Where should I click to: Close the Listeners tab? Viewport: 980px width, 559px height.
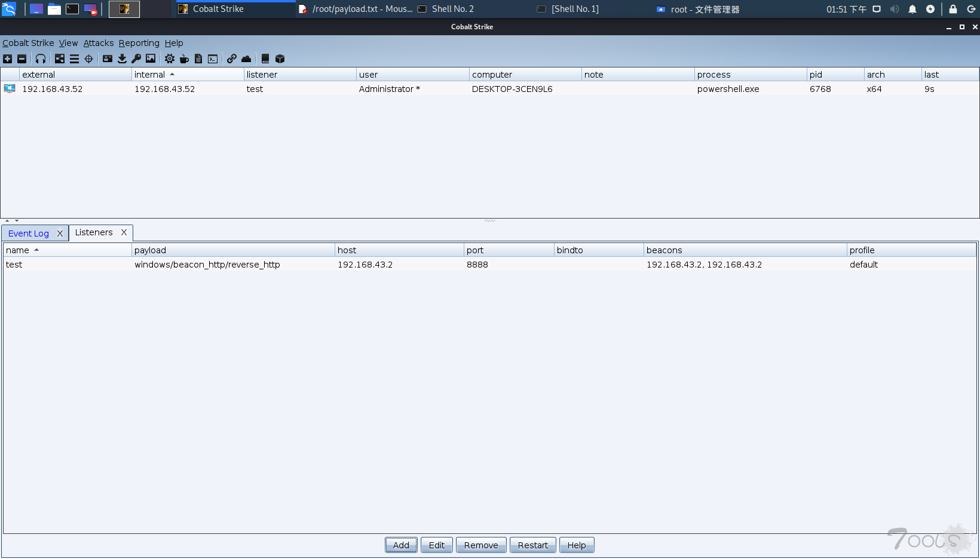coord(124,232)
